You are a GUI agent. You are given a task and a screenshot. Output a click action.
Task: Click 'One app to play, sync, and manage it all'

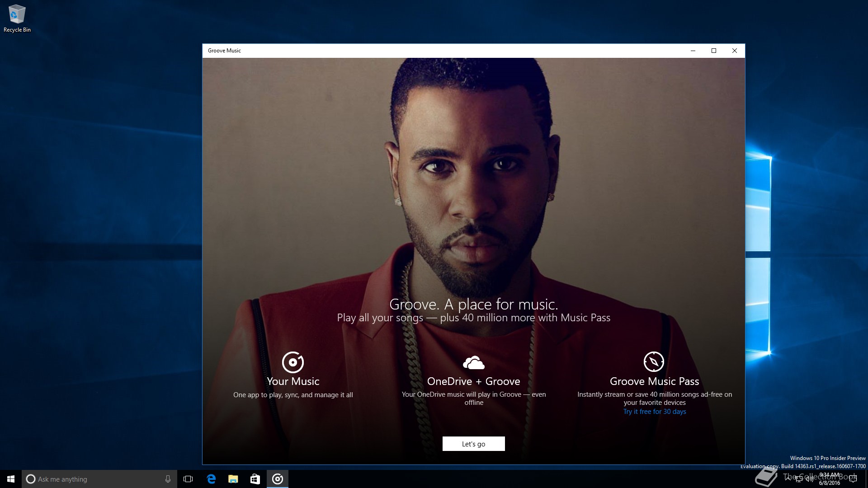293,395
